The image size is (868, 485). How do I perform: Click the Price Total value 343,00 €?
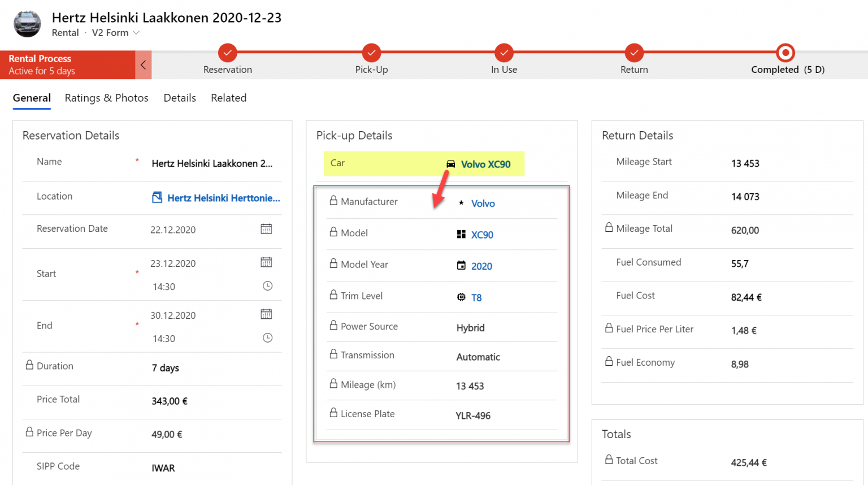[170, 401]
